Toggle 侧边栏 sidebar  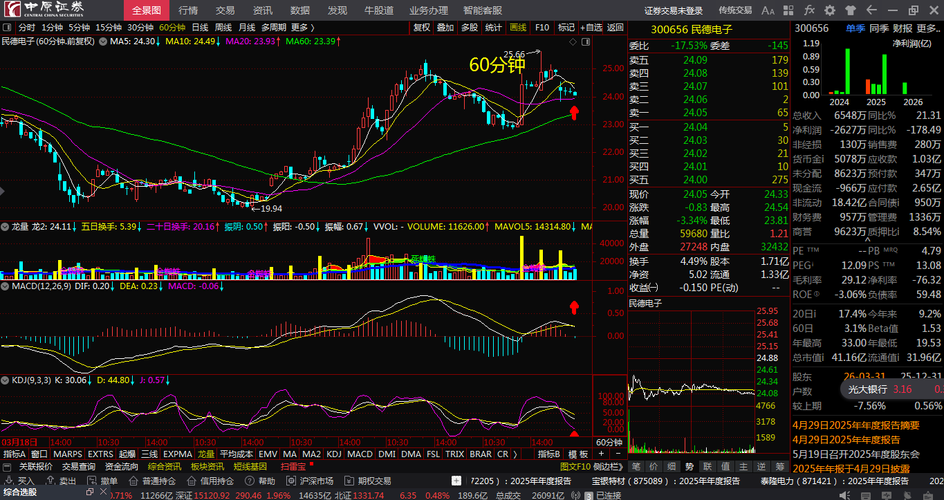point(608,466)
